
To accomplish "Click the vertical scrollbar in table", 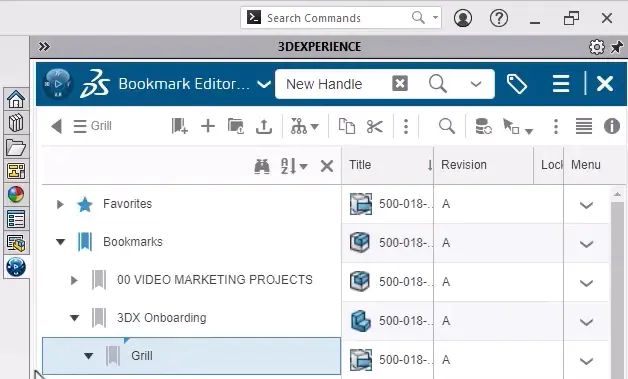I will coord(617,290).
